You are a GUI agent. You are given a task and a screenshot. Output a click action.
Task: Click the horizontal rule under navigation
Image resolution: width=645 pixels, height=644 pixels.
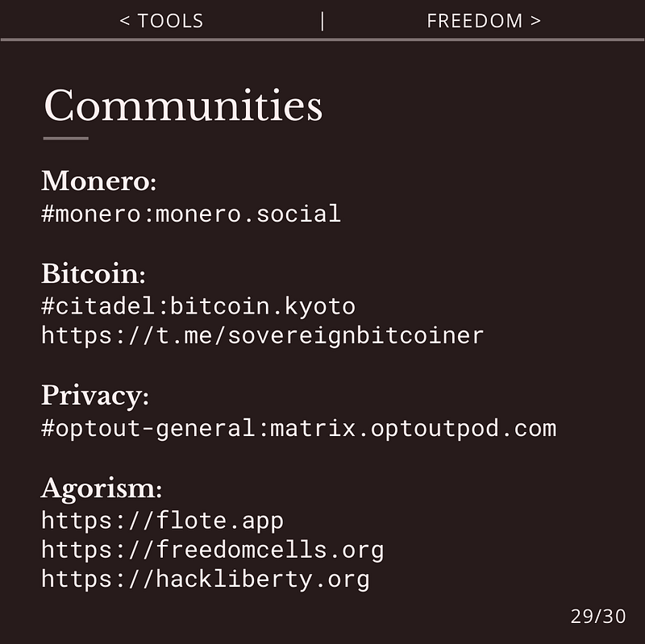tap(322, 39)
